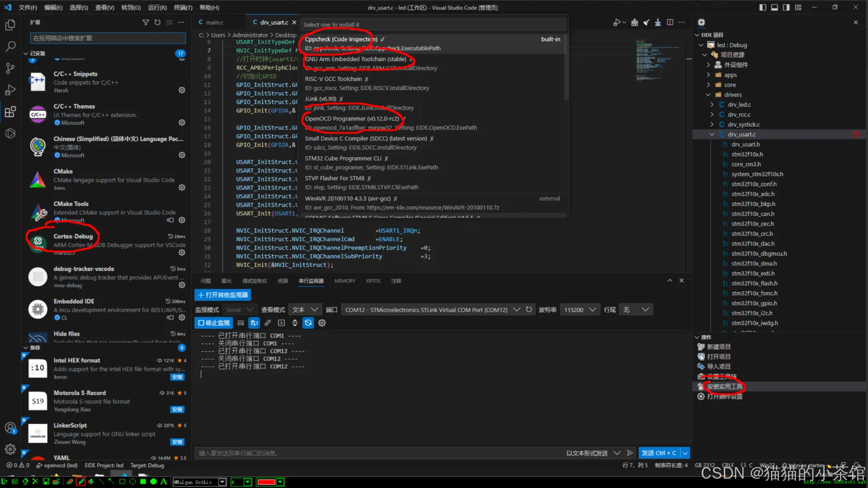Image resolution: width=868 pixels, height=488 pixels.
Task: Open the red color swatch picker
Action: pyautogui.click(x=270, y=482)
